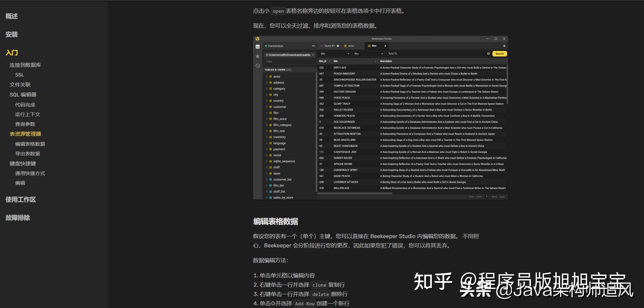Screen dimensions: 644x308
Task: Click the blue view icon beside customer_list
Action: click(x=270, y=179)
